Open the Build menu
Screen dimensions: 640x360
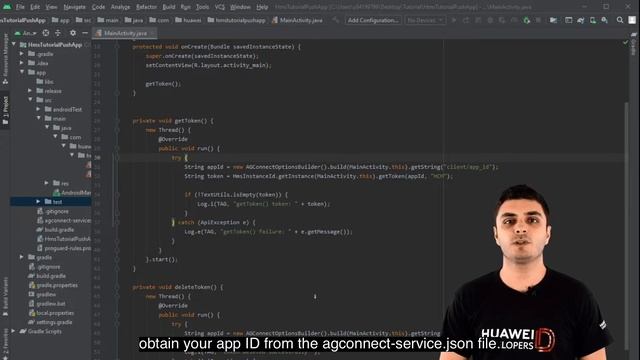tap(169, 7)
